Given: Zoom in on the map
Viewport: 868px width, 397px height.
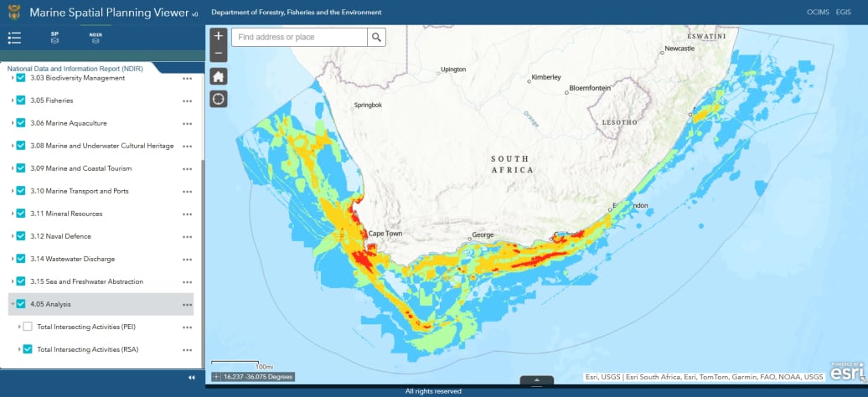Looking at the screenshot, I should click(219, 36).
